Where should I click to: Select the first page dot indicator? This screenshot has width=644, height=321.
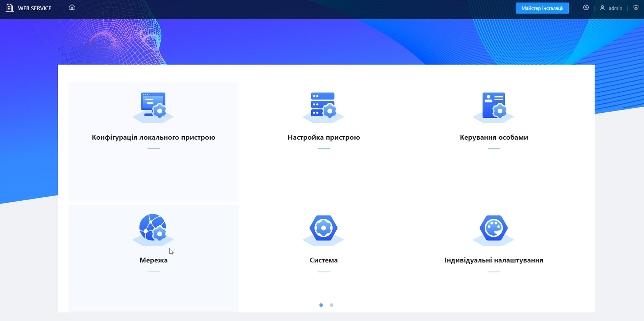(x=321, y=305)
